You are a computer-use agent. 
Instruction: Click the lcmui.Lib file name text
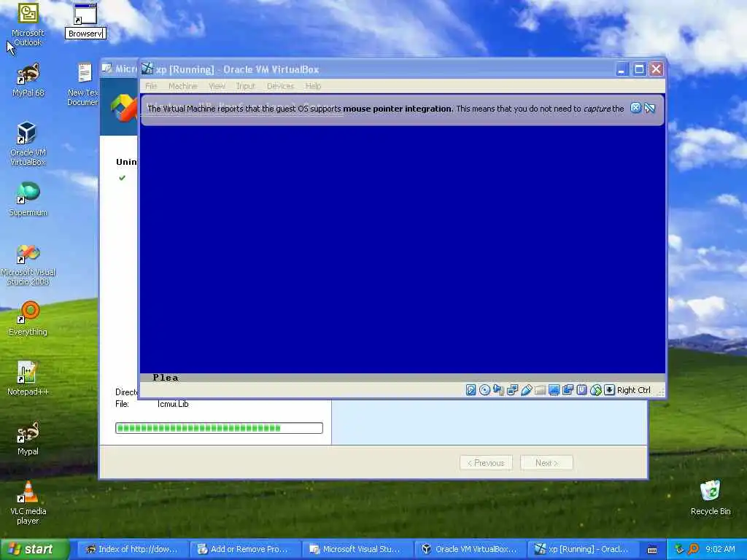(x=172, y=404)
